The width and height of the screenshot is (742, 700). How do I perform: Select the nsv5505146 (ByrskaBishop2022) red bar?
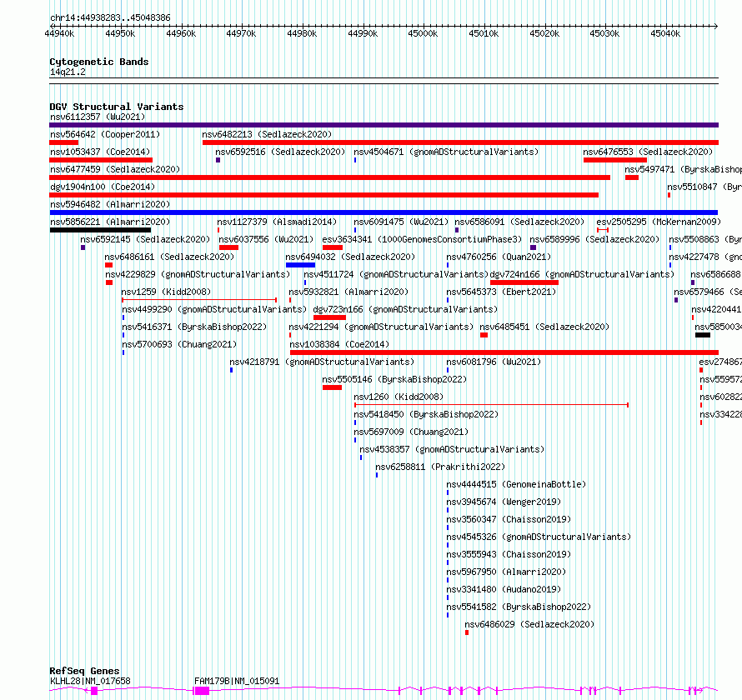pyautogui.click(x=332, y=387)
